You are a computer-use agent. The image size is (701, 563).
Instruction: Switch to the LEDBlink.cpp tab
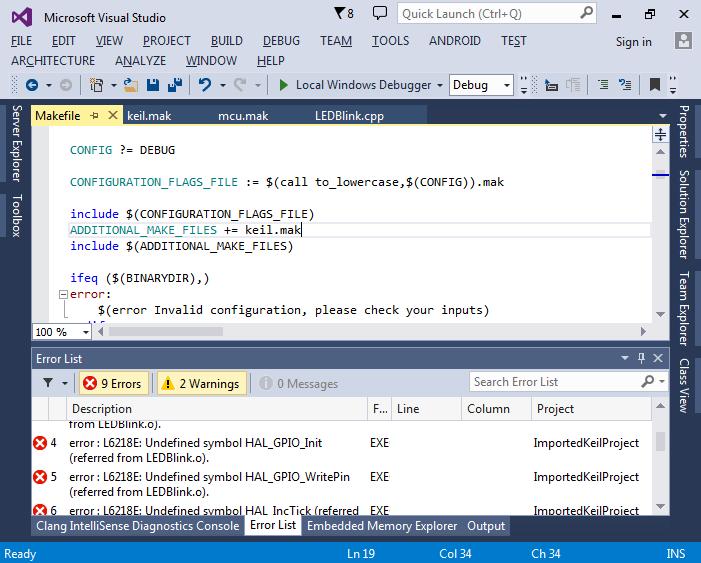[348, 116]
